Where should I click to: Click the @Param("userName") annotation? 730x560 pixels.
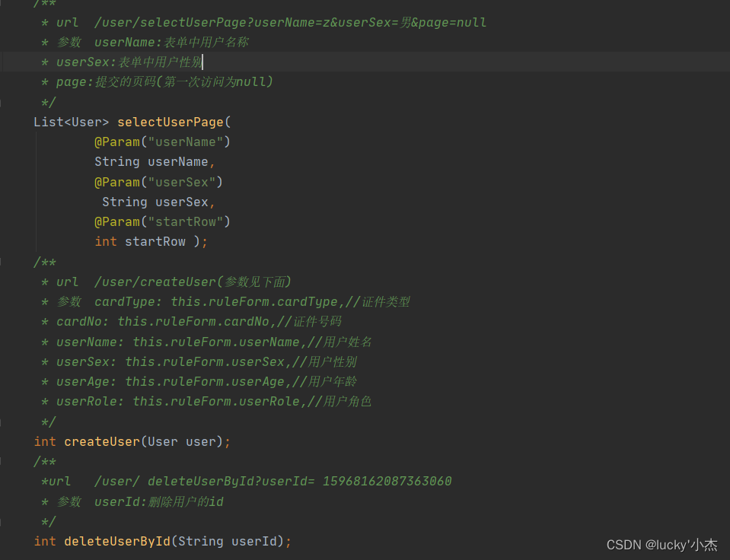click(x=162, y=142)
